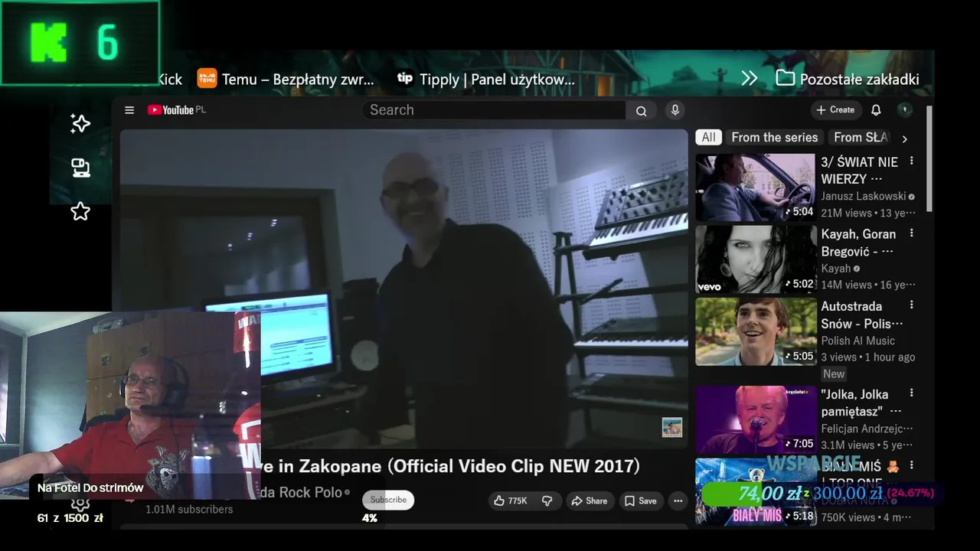980x551 pixels.
Task: Start voice search with the microphone
Action: tap(675, 110)
